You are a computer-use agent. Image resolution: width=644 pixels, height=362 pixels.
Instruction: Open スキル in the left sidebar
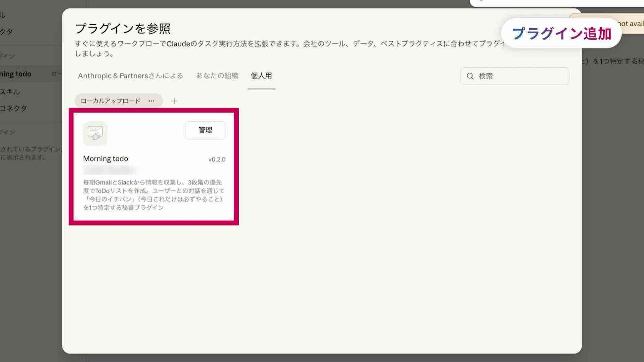click(10, 92)
